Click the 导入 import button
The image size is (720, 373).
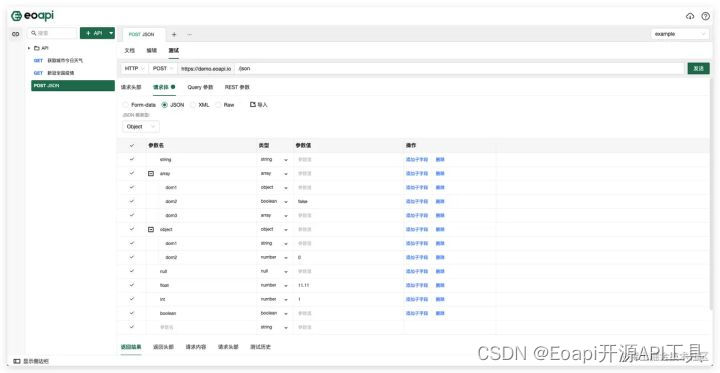click(259, 105)
